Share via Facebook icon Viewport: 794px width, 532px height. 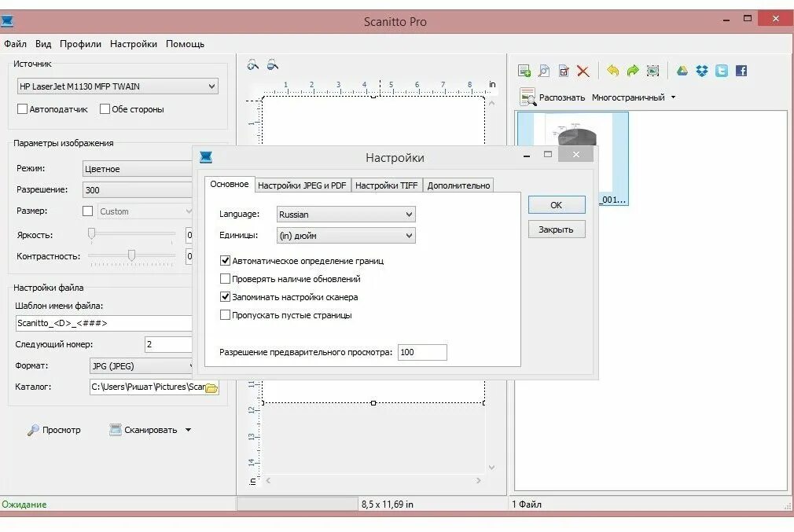click(x=741, y=71)
